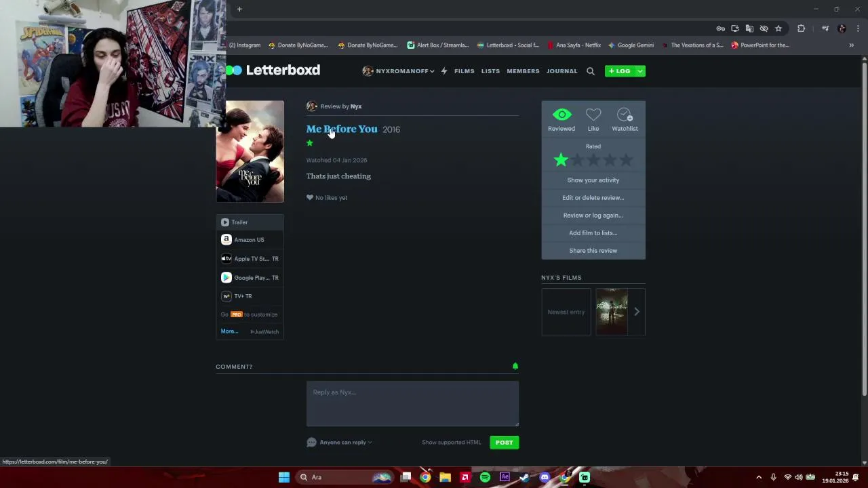Image resolution: width=868 pixels, height=488 pixels.
Task: Set rating to four stars
Action: (610, 160)
